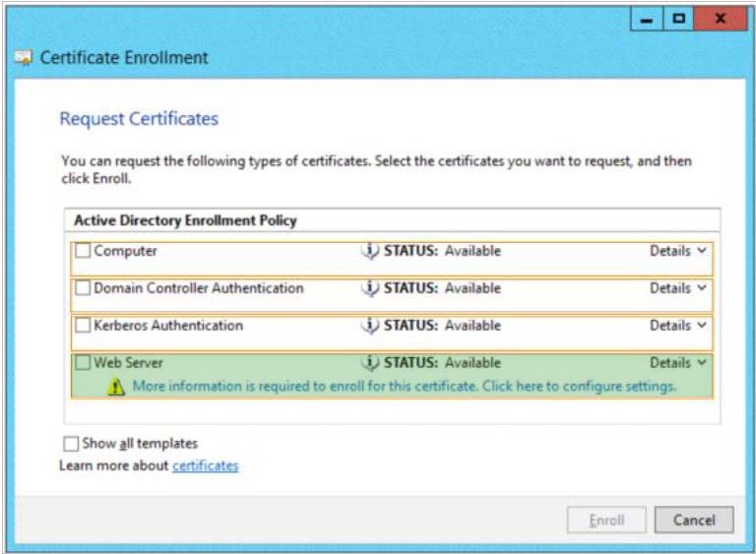Screen dimensions: 756x554
Task: Click the yellow warning icon under Web Server
Action: pos(116,387)
